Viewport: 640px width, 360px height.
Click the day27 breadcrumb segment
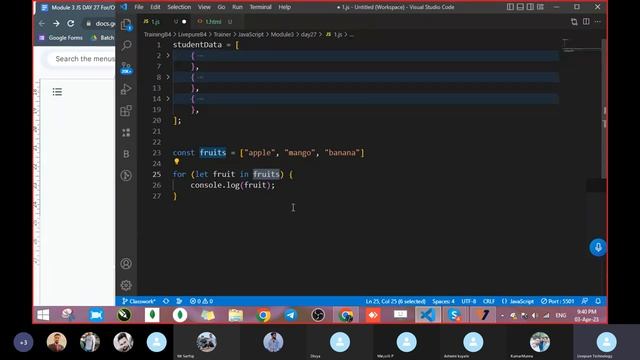click(309, 34)
